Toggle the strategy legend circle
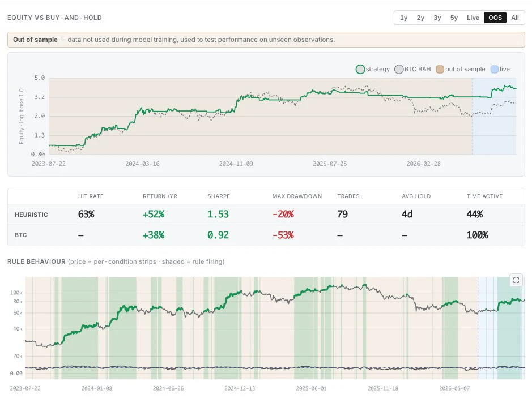 tap(360, 70)
